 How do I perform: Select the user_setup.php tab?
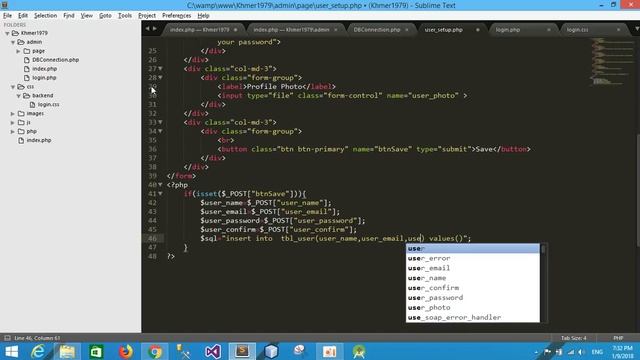[443, 30]
